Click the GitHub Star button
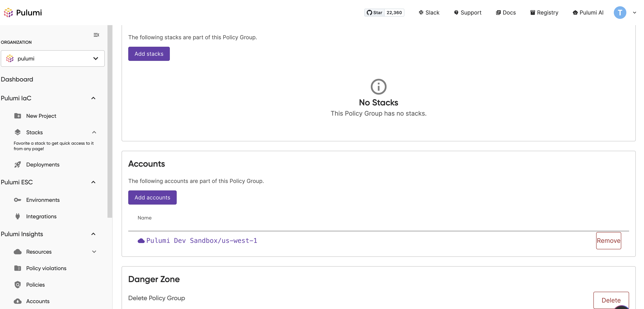The image size is (644, 309). point(374,13)
